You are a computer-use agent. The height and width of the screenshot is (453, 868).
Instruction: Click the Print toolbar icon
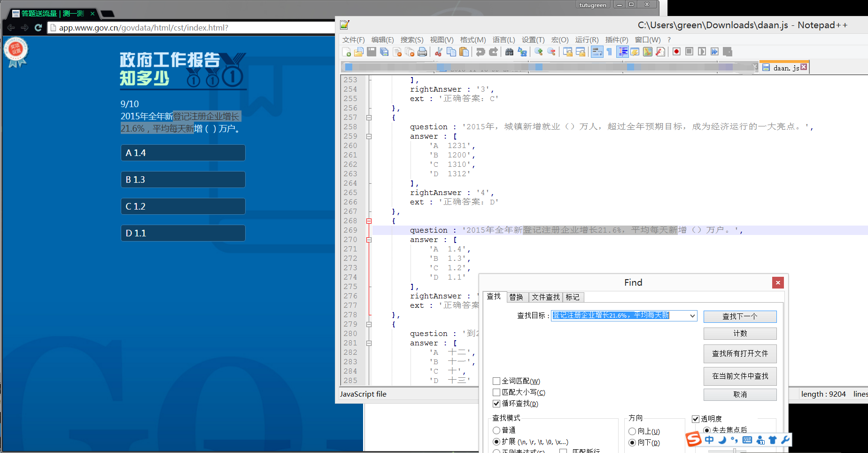coord(422,52)
